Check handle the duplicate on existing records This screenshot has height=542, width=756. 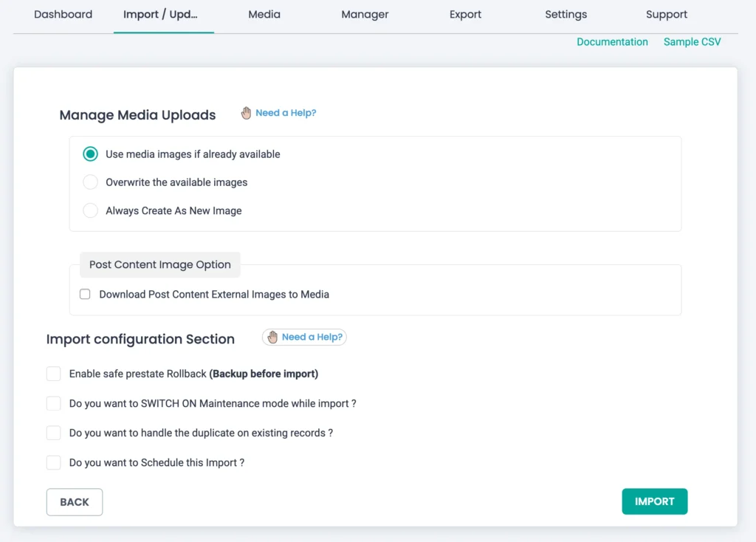[54, 433]
